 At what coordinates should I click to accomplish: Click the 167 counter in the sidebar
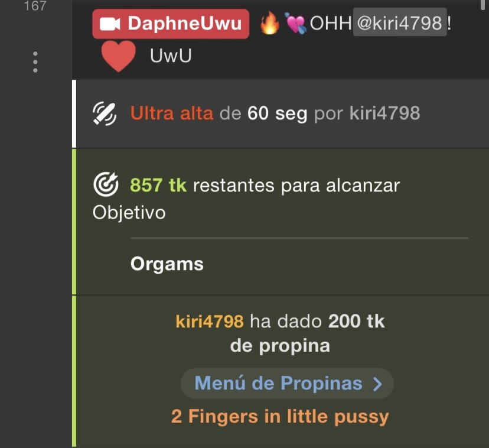pyautogui.click(x=35, y=6)
